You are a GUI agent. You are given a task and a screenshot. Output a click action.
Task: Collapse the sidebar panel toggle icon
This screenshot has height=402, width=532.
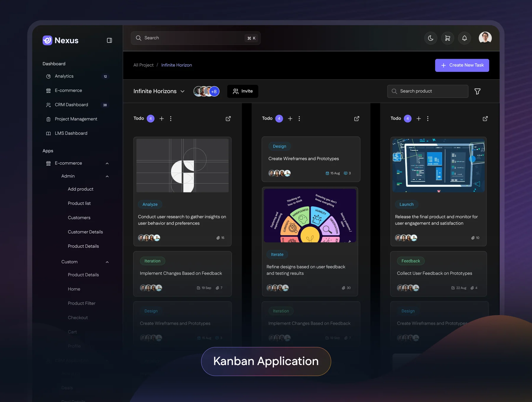coord(109,40)
